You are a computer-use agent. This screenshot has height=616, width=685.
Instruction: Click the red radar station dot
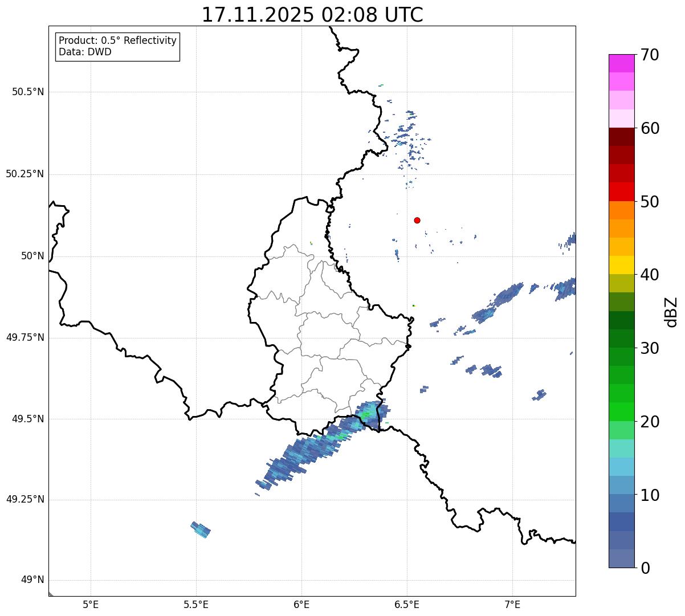pos(417,220)
